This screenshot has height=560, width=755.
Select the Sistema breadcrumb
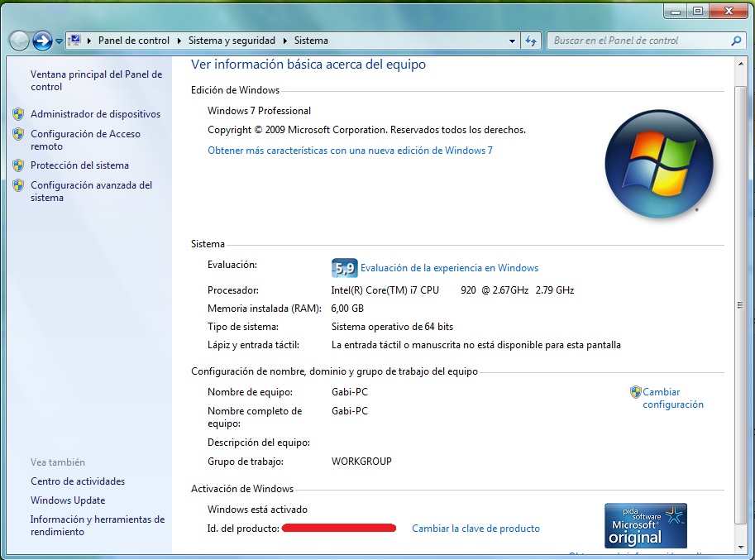click(311, 41)
